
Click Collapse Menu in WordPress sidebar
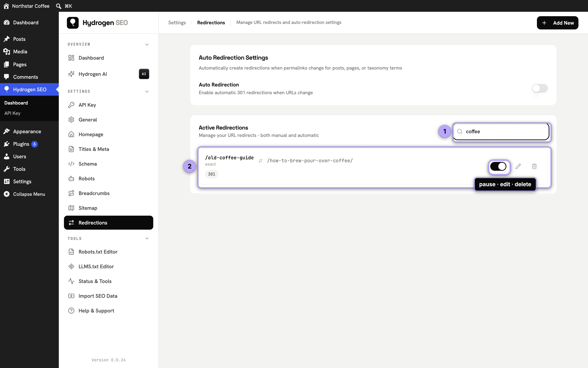[x=29, y=194]
